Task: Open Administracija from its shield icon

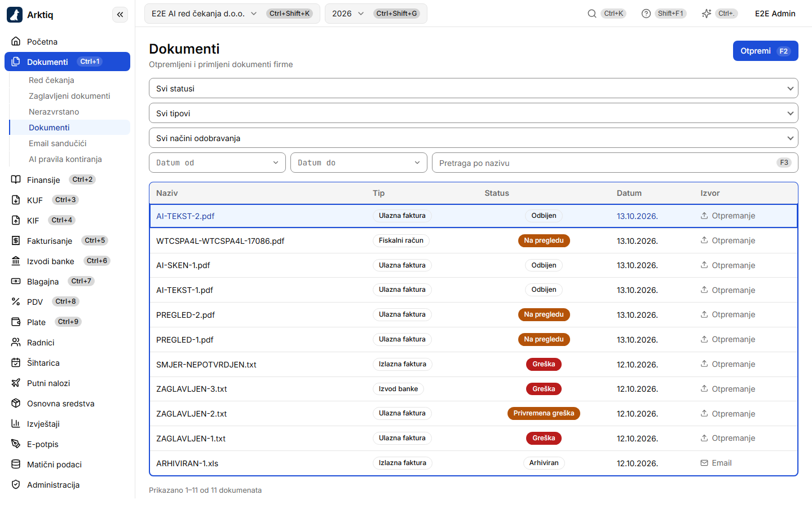Action: tap(16, 484)
